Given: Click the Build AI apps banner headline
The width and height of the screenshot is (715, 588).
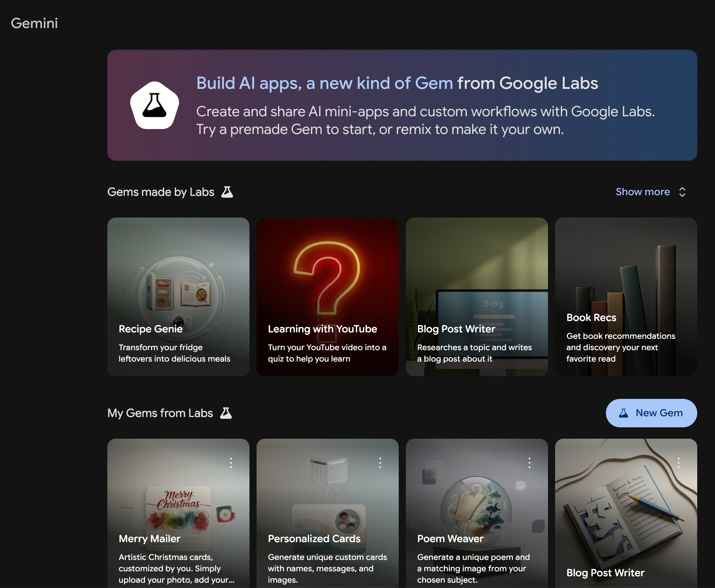Looking at the screenshot, I should pyautogui.click(x=397, y=83).
